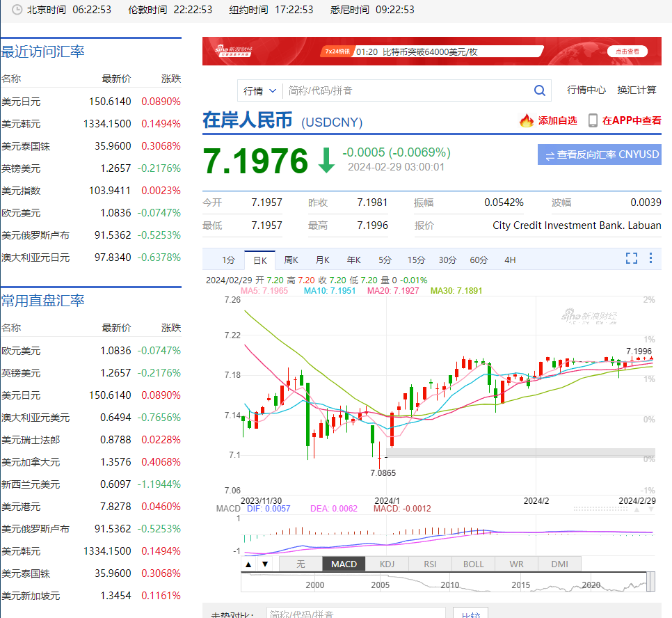Click the 常用直盘汇率 section heading

coord(43,301)
